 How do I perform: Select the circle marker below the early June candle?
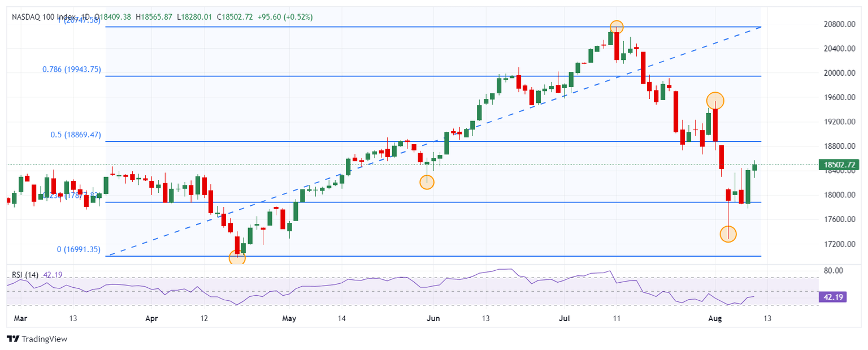427,182
